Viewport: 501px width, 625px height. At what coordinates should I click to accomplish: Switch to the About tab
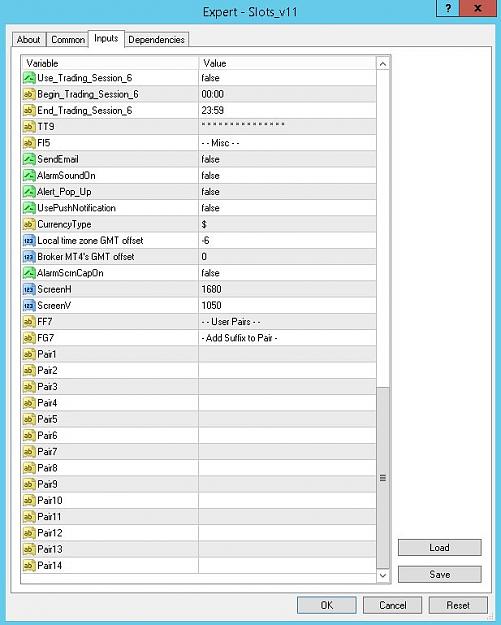pyautogui.click(x=29, y=40)
